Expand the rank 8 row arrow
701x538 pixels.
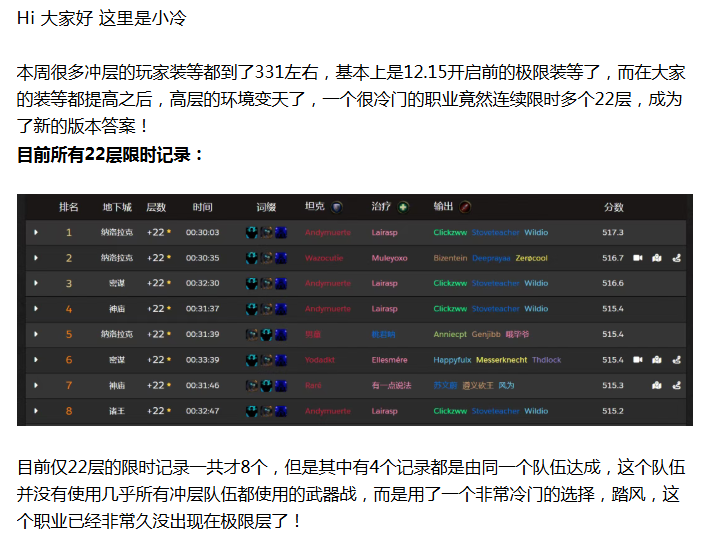click(36, 411)
